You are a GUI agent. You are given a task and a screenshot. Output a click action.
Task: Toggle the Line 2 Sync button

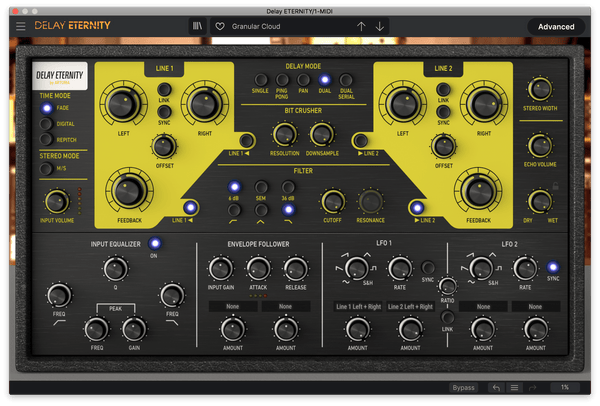443,112
